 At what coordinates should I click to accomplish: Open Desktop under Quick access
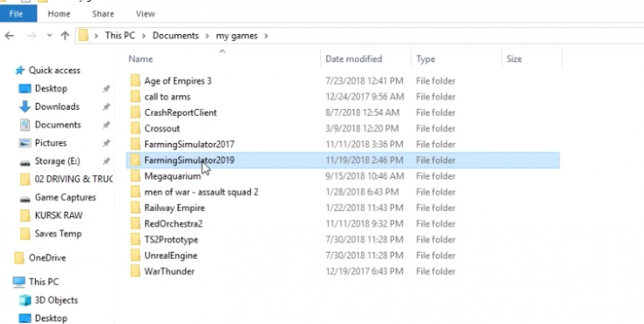(51, 88)
